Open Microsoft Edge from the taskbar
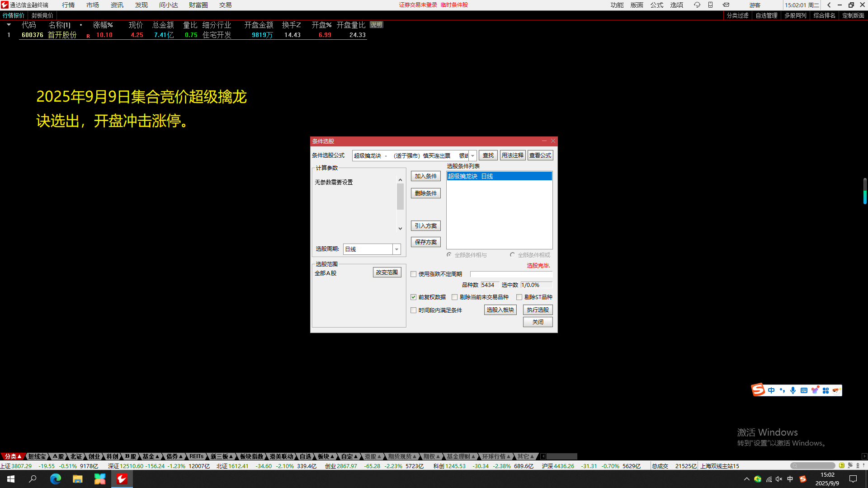This screenshot has height=488, width=868. pyautogui.click(x=55, y=479)
